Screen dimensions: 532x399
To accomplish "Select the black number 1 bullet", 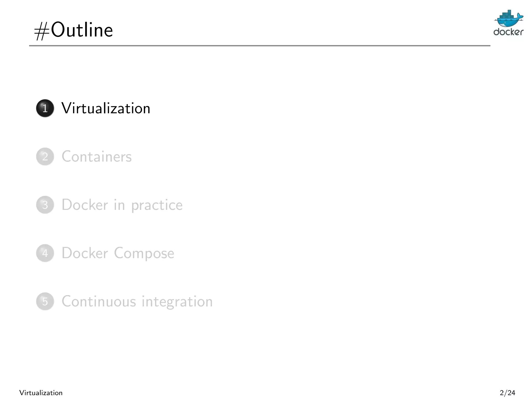I will click(x=45, y=108).
